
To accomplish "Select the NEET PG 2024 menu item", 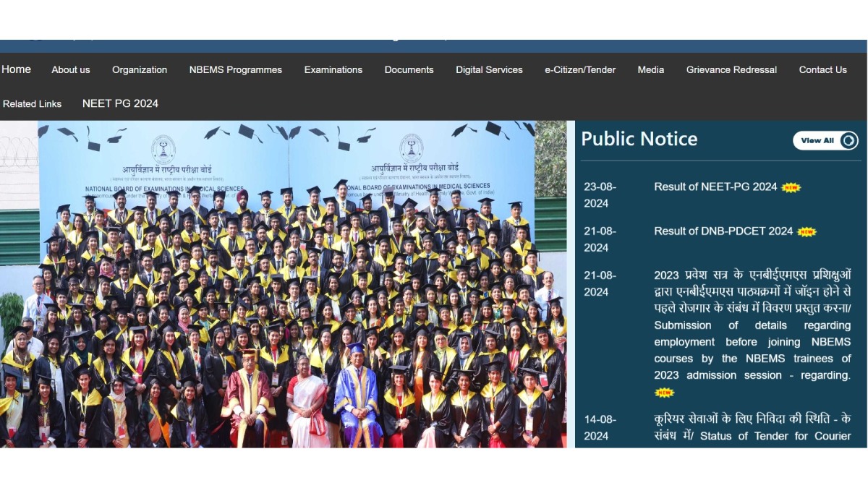I will 120,103.
